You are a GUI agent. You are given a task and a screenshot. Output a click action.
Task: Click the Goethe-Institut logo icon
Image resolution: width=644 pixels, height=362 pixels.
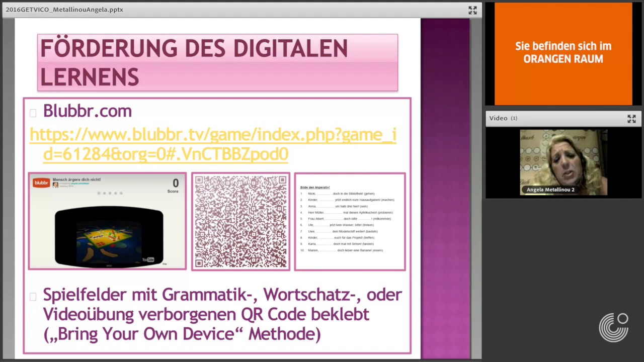click(x=613, y=327)
